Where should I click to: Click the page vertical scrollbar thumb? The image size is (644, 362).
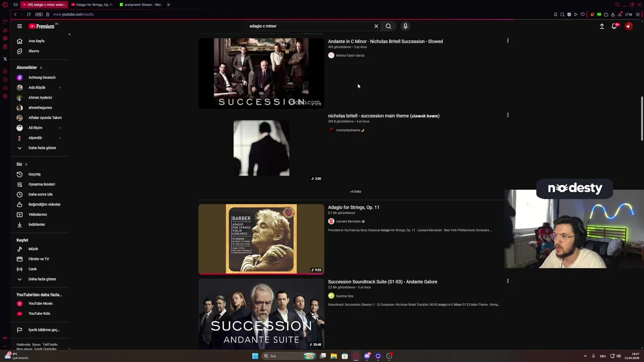pyautogui.click(x=641, y=119)
